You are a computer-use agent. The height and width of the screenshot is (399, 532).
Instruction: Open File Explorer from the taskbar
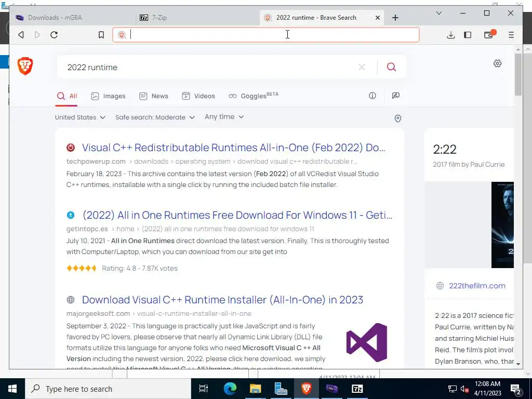(x=256, y=389)
